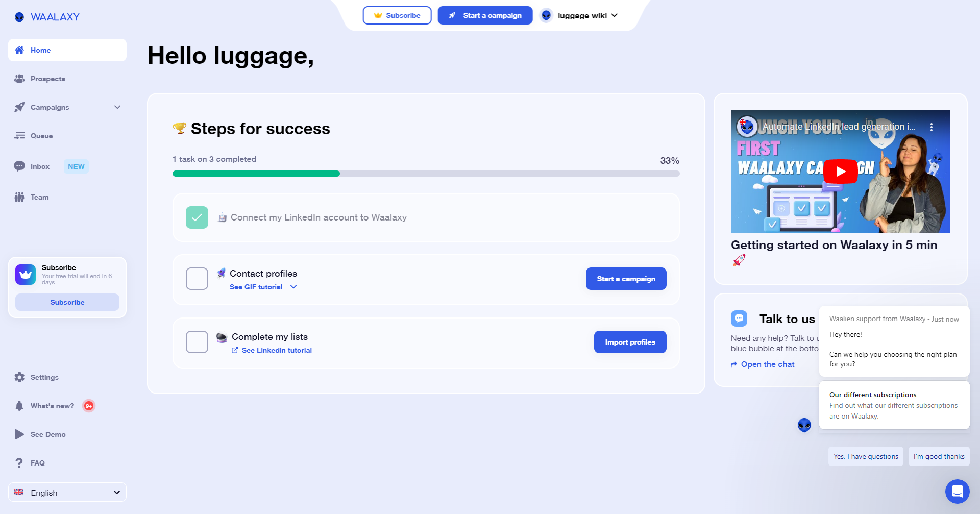Open What's new? in the sidebar
This screenshot has height=514, width=980.
tap(67, 406)
